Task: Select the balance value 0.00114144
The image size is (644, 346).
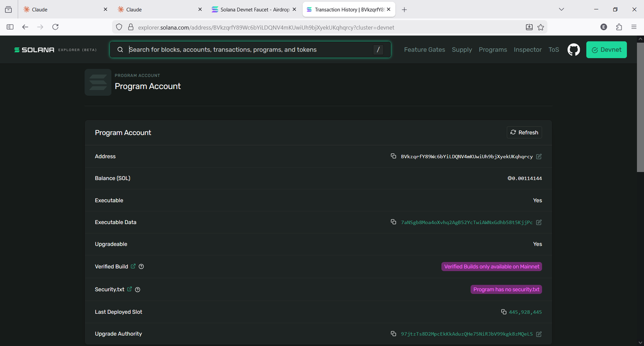Action: [527, 178]
